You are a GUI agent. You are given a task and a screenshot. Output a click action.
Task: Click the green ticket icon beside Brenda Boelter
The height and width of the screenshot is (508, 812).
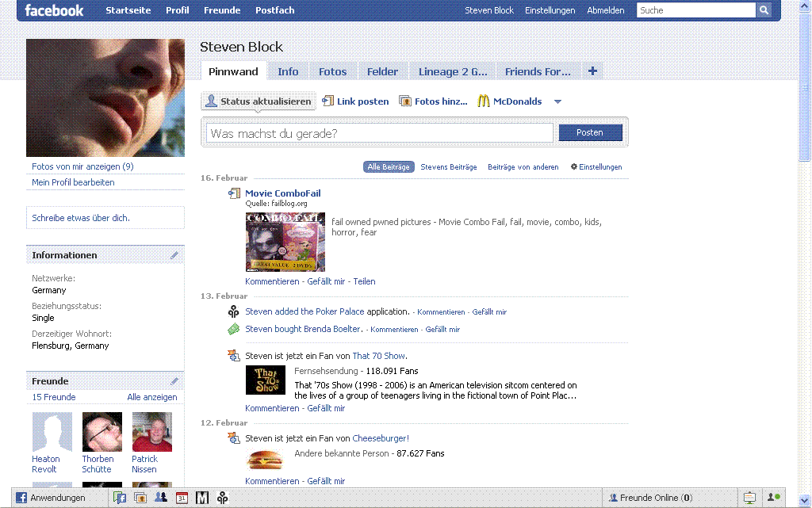[x=234, y=329]
